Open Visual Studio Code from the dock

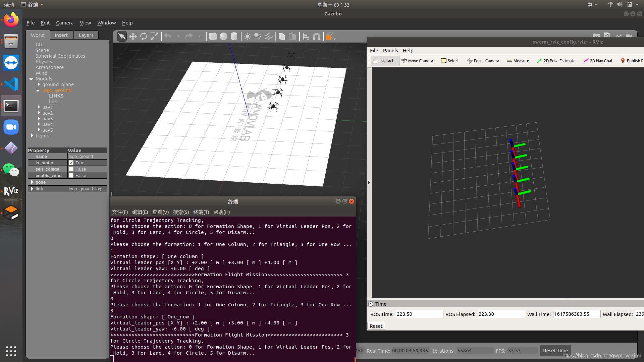[x=11, y=84]
